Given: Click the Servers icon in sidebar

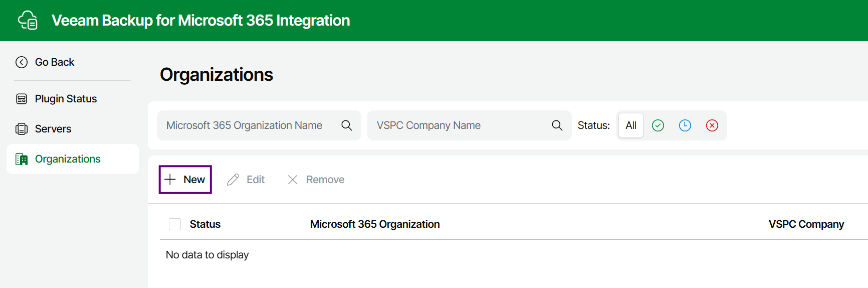Looking at the screenshot, I should 22,129.
